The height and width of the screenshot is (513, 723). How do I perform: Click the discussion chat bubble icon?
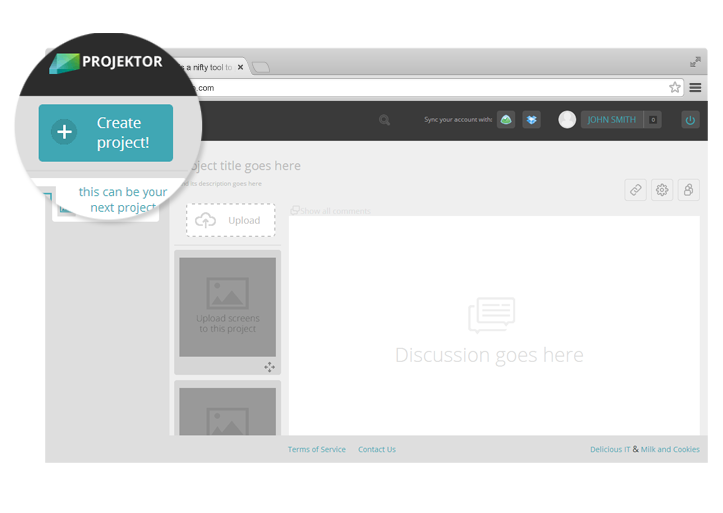tap(492, 315)
